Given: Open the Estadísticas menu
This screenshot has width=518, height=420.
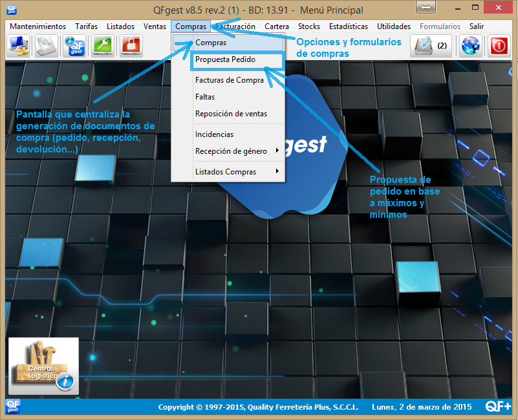Looking at the screenshot, I should point(349,26).
